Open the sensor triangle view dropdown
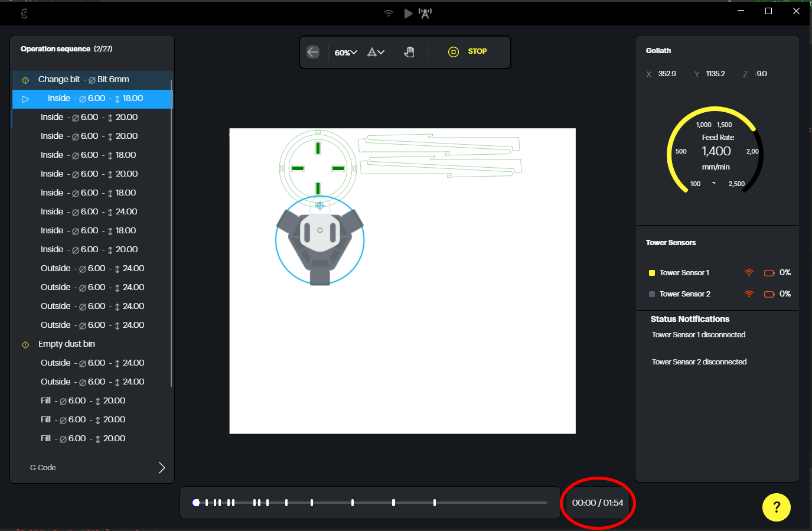The width and height of the screenshot is (812, 531). 376,52
